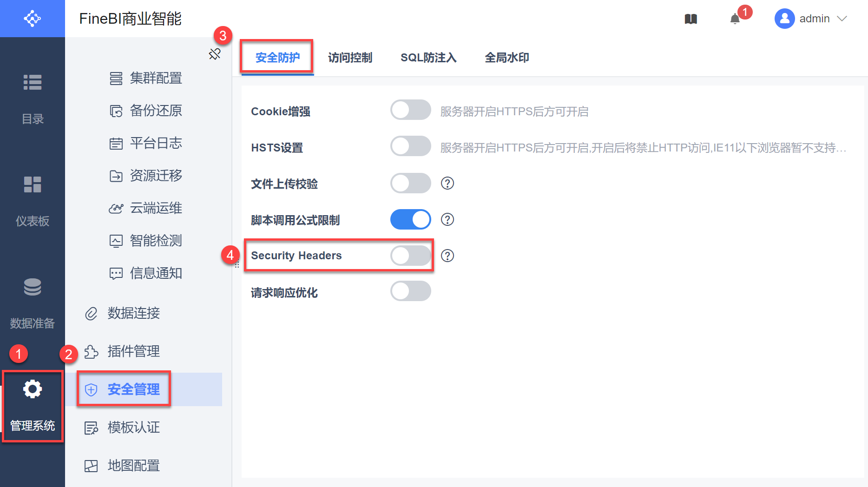Switch to the 访问控制 tab

(350, 58)
